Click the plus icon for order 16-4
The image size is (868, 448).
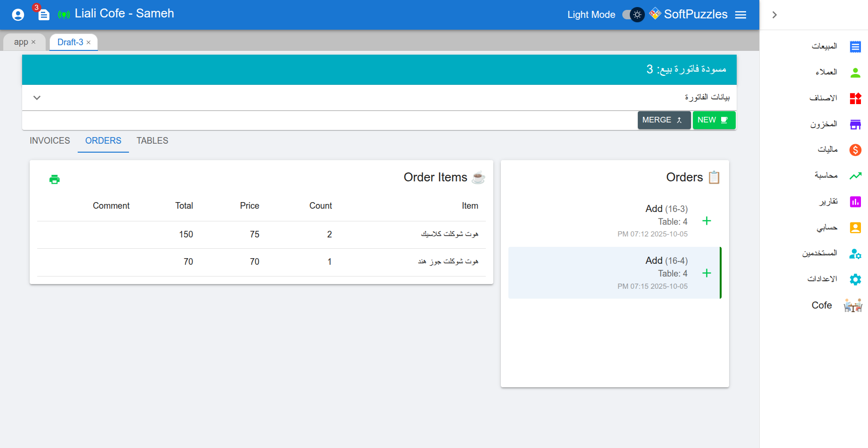(707, 273)
